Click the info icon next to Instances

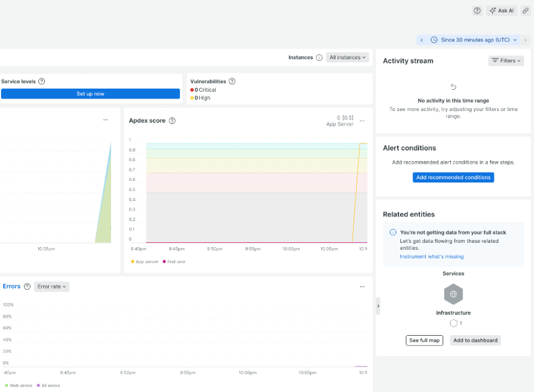point(319,57)
